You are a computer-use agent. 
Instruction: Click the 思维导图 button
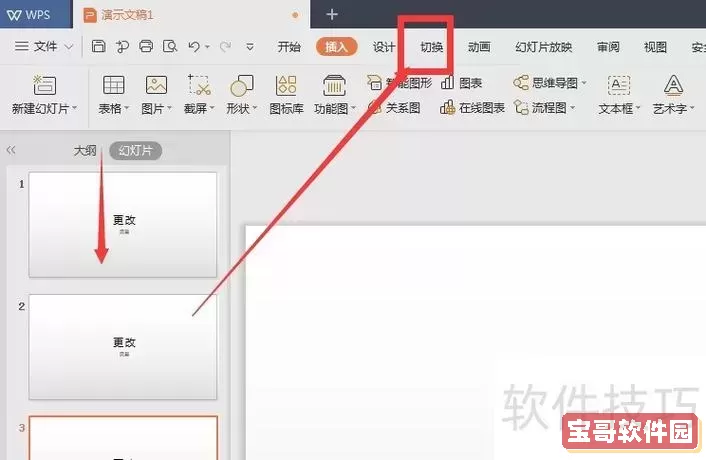[x=546, y=82]
